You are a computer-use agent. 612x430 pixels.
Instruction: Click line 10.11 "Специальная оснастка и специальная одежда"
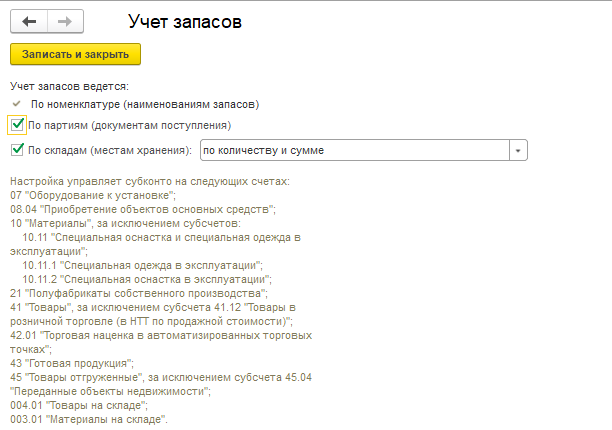coord(162,238)
